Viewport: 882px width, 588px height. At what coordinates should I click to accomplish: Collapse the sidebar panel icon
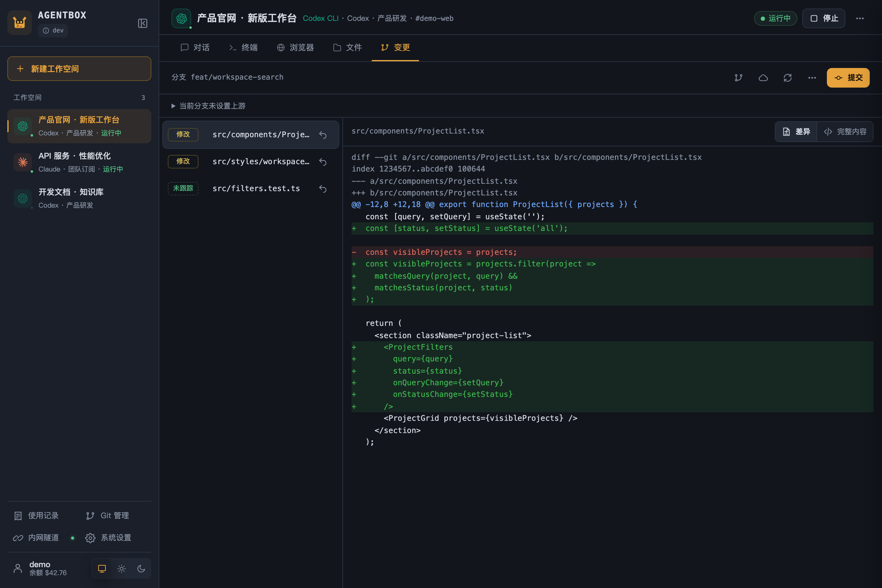click(142, 23)
